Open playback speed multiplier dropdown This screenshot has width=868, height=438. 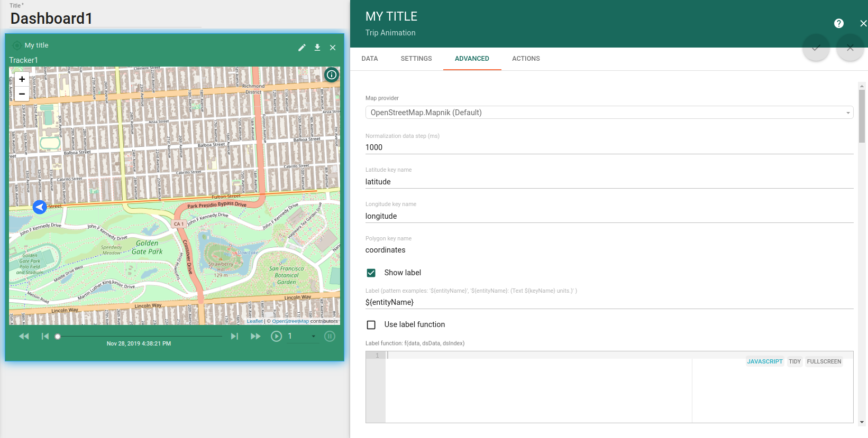tap(303, 336)
